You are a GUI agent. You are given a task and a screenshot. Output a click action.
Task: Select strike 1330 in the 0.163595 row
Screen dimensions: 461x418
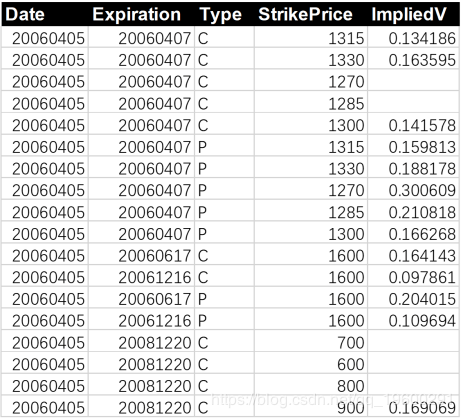[x=346, y=60]
